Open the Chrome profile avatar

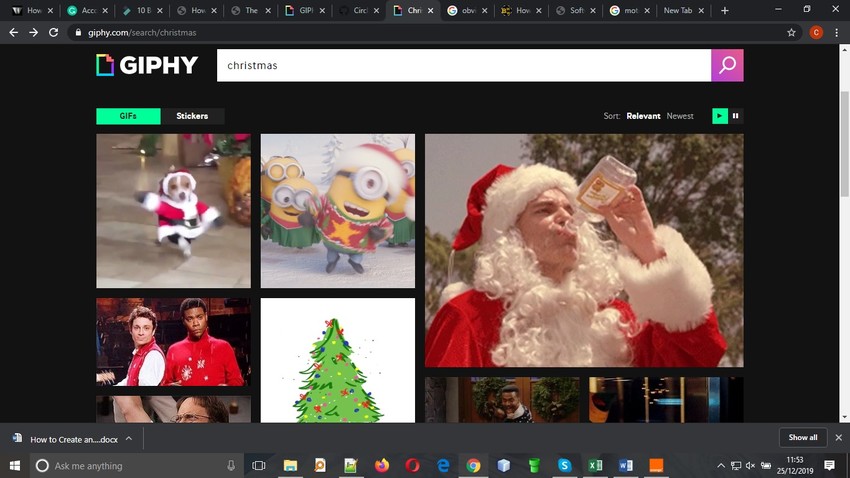pos(816,33)
